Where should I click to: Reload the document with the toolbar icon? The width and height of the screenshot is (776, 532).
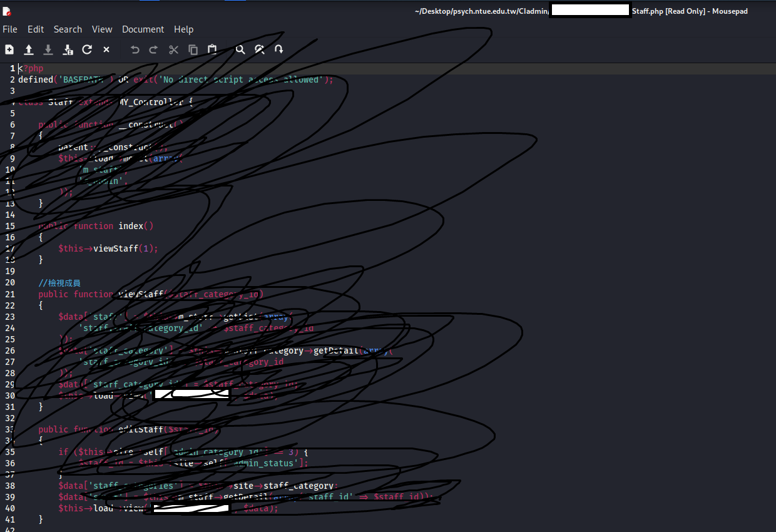pyautogui.click(x=87, y=49)
